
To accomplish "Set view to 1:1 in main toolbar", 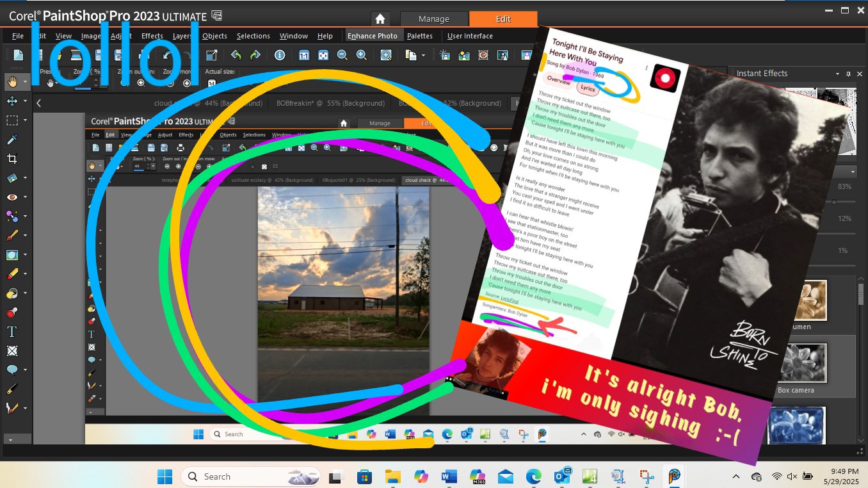I will coord(304,55).
